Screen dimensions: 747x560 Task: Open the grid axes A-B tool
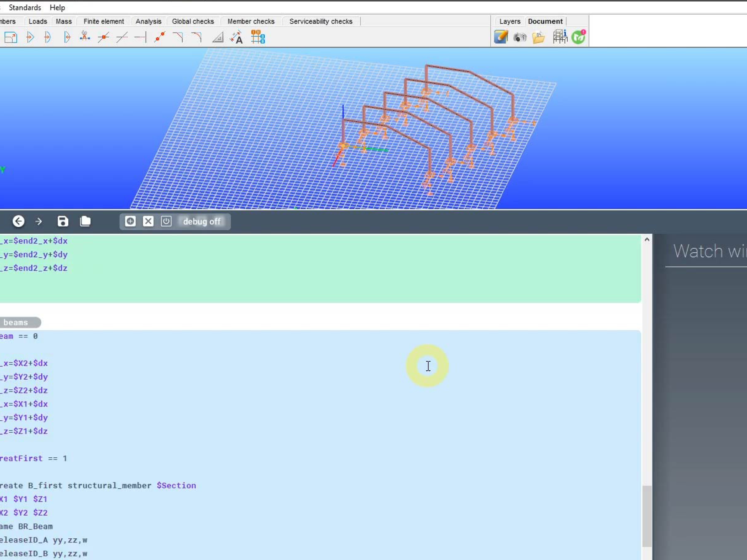[258, 37]
